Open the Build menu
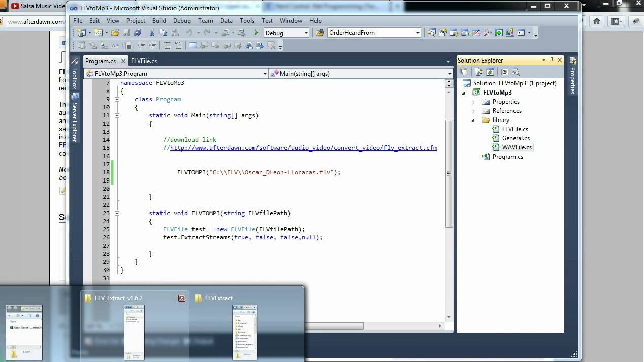 point(159,21)
